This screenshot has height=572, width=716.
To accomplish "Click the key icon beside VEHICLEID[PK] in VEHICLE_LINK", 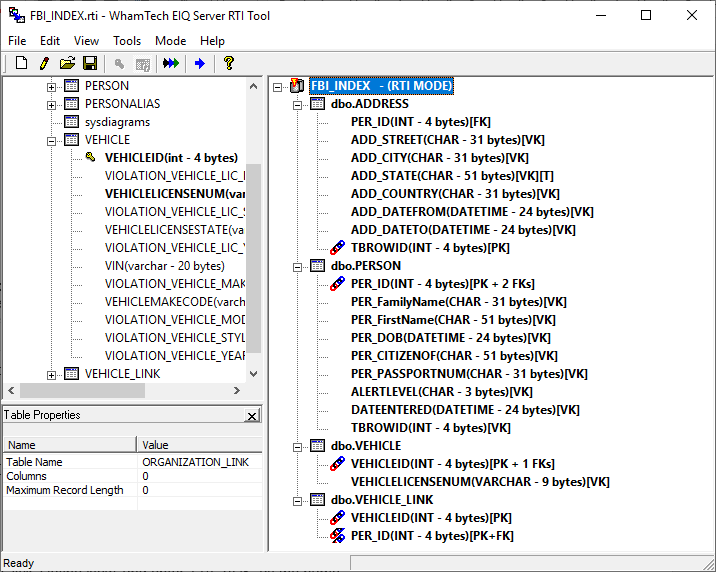I will coord(337,517).
